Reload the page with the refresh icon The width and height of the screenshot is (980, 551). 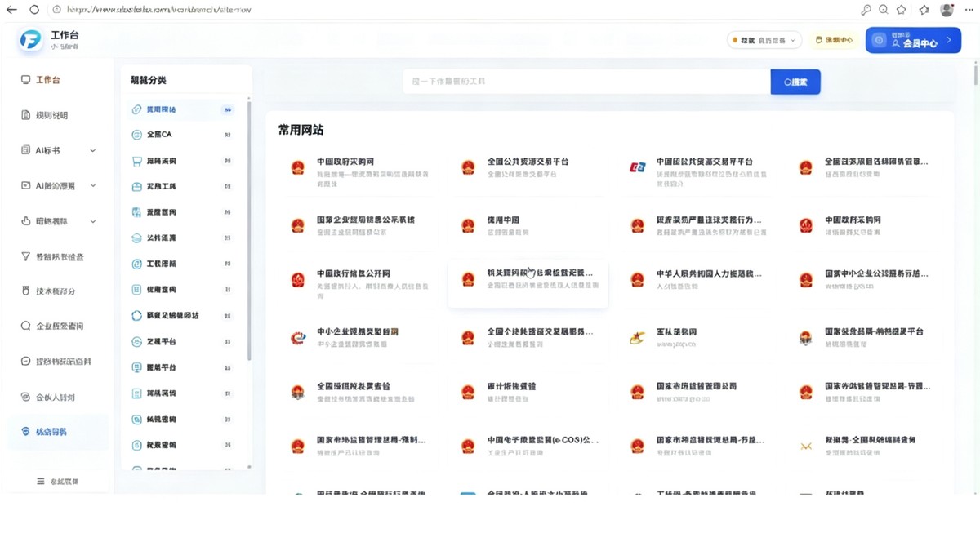(34, 10)
